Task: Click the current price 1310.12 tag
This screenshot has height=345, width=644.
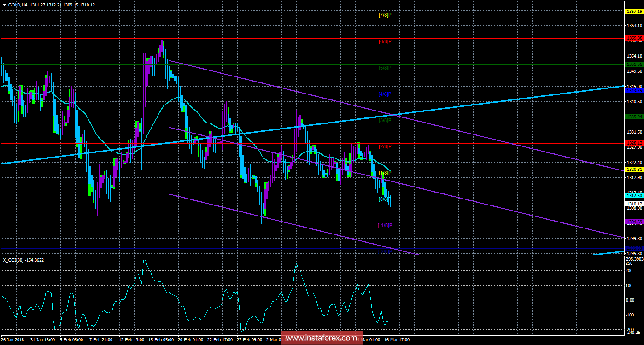Action: pyautogui.click(x=634, y=204)
